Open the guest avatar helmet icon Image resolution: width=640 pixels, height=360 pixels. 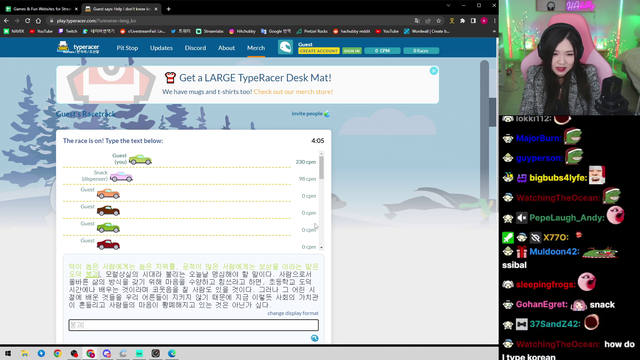pyautogui.click(x=285, y=47)
